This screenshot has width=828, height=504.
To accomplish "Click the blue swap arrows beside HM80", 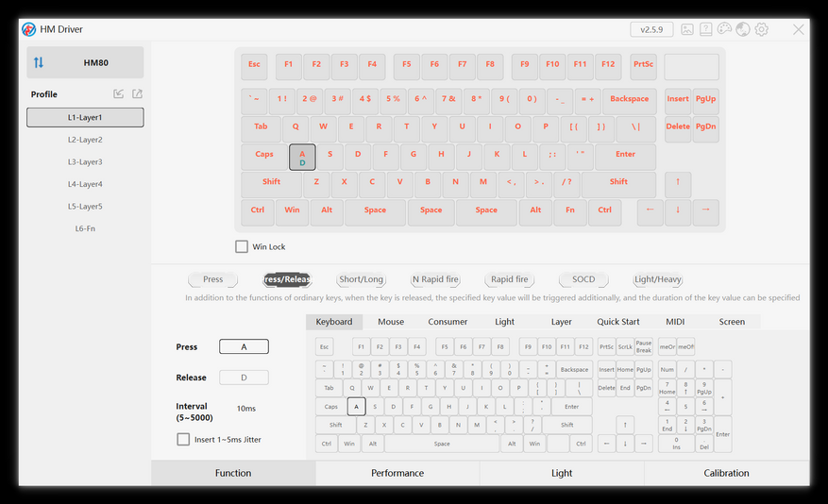I will coord(39,63).
